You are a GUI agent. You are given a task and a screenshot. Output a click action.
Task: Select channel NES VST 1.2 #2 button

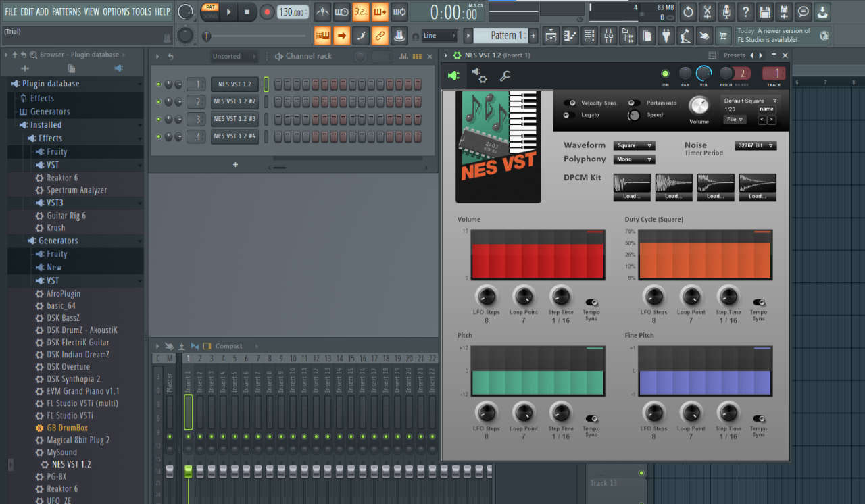tap(234, 101)
